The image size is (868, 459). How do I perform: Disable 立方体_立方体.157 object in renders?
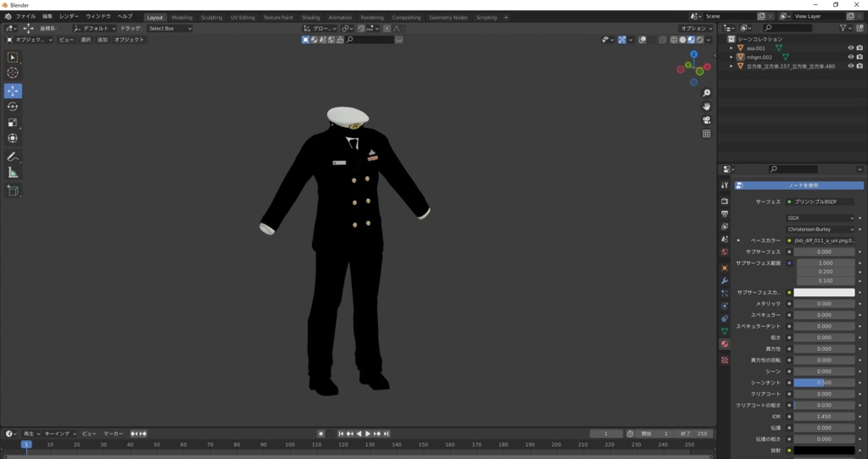tap(860, 66)
